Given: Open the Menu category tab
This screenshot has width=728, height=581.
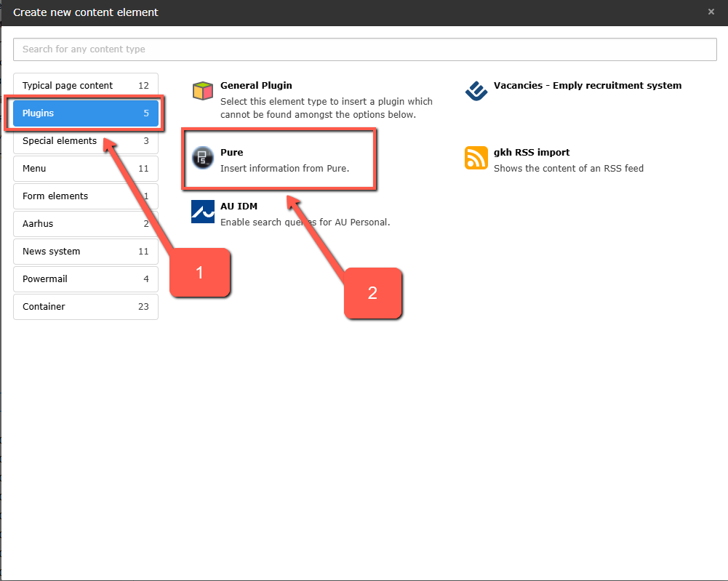Looking at the screenshot, I should pyautogui.click(x=85, y=169).
